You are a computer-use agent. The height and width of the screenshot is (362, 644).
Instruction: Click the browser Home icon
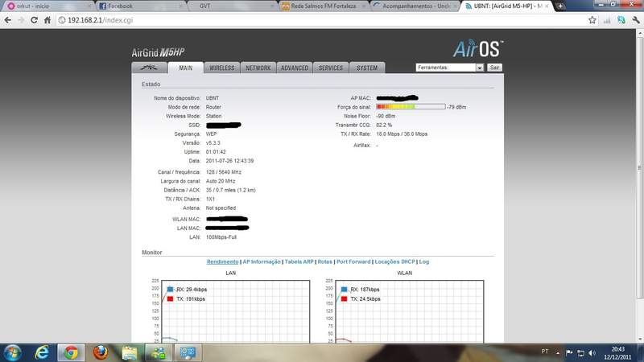(x=47, y=20)
